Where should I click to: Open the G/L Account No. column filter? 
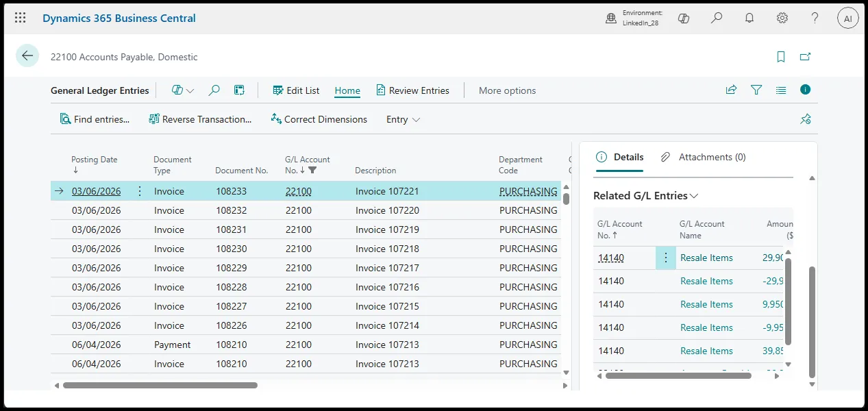(312, 170)
